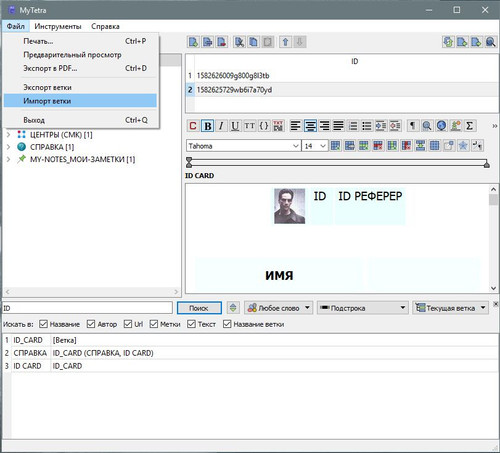Apply monospace TT formatting

point(249,126)
